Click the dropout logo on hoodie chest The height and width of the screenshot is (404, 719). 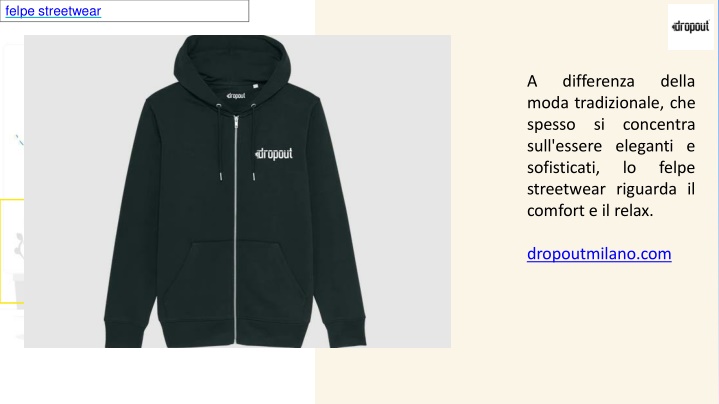(x=274, y=154)
